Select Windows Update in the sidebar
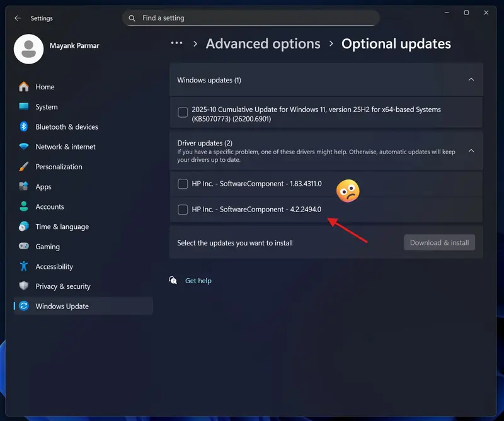Screen dimensions: 504x421 (62, 306)
